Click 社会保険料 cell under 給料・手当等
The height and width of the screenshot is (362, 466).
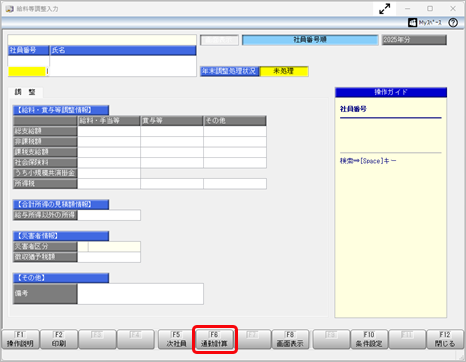pyautogui.click(x=109, y=163)
